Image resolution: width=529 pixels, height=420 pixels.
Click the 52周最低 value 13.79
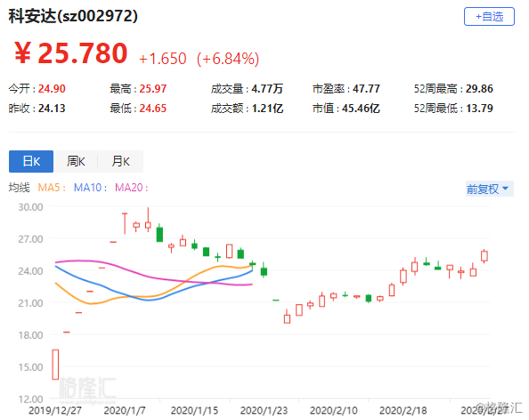479,109
